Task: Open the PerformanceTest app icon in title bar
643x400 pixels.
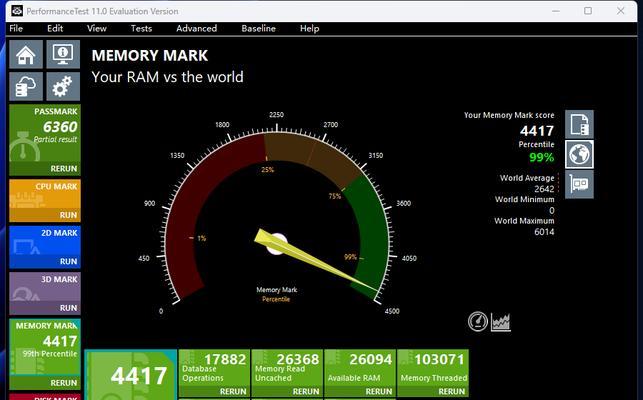Action: (x=17, y=11)
